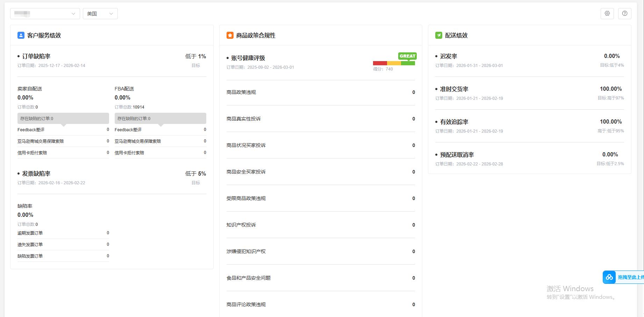Click the 拖拽至此上传 upload widget text
The height and width of the screenshot is (317, 644).
[x=630, y=277]
